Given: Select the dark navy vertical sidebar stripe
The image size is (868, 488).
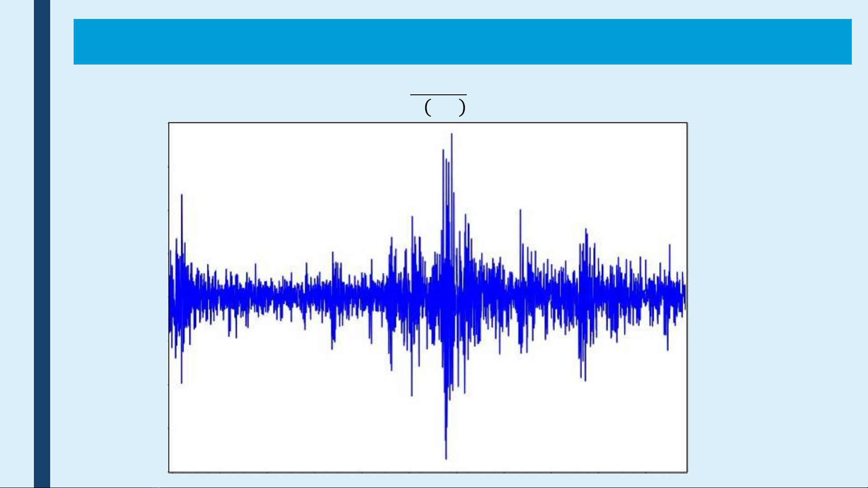Looking at the screenshot, I should click(42, 244).
